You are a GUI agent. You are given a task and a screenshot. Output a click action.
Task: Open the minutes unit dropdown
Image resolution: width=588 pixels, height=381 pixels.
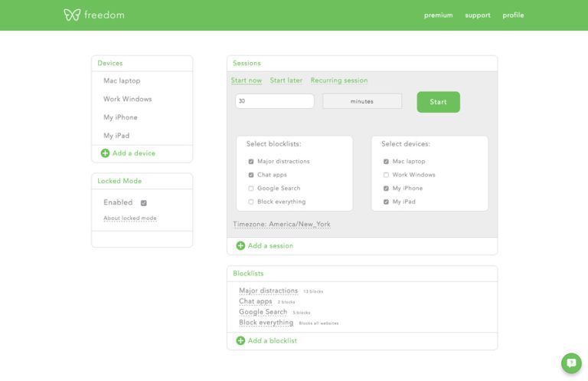click(x=362, y=101)
